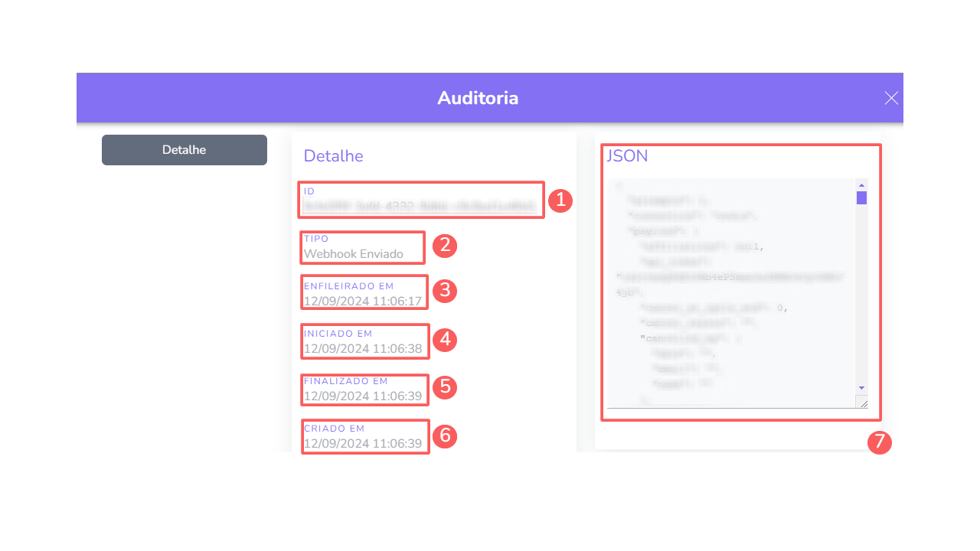
Task: Click the numbered badge 4 beside INICIADO EM
Action: [x=444, y=341]
